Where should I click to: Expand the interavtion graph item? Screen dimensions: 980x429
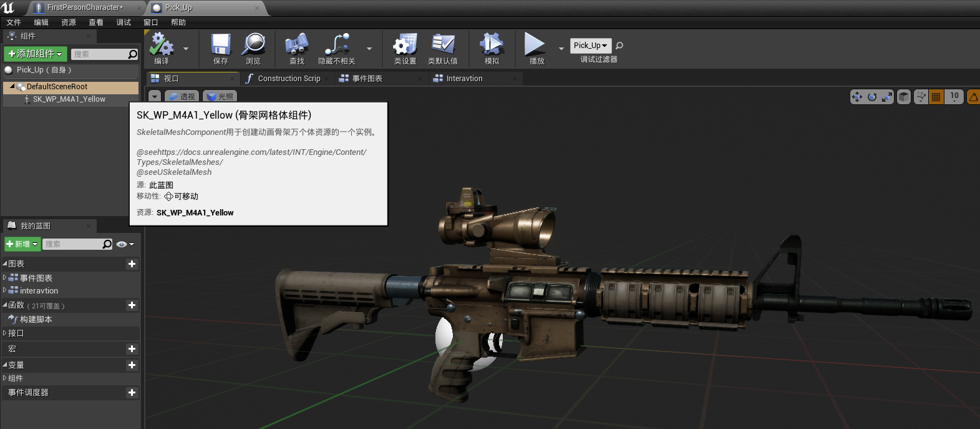coord(5,290)
